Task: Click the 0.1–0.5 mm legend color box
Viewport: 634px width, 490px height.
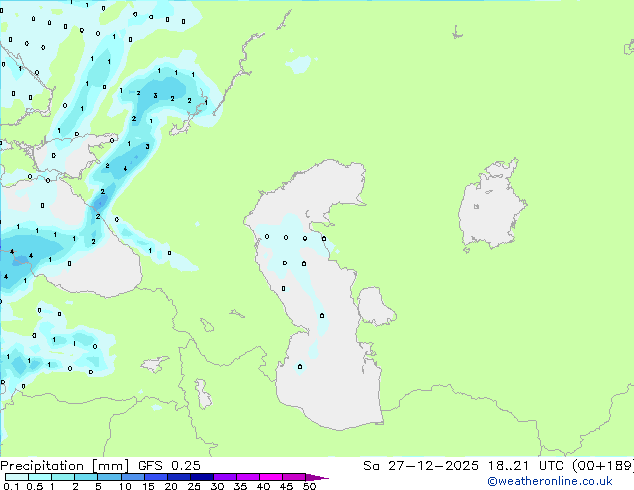Action: [17, 477]
